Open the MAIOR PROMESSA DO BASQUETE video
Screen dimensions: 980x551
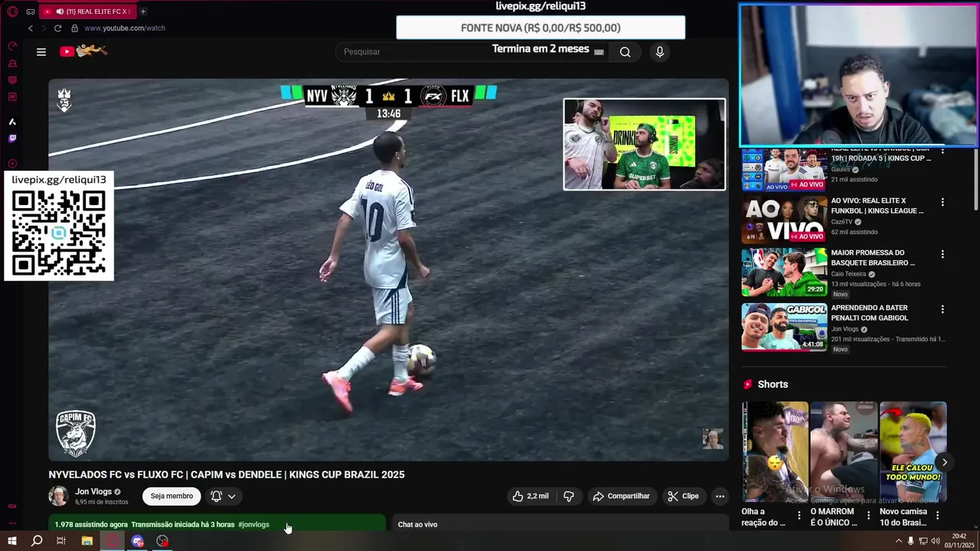click(x=874, y=258)
